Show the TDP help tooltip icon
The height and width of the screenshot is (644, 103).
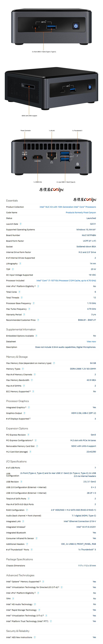13,269
